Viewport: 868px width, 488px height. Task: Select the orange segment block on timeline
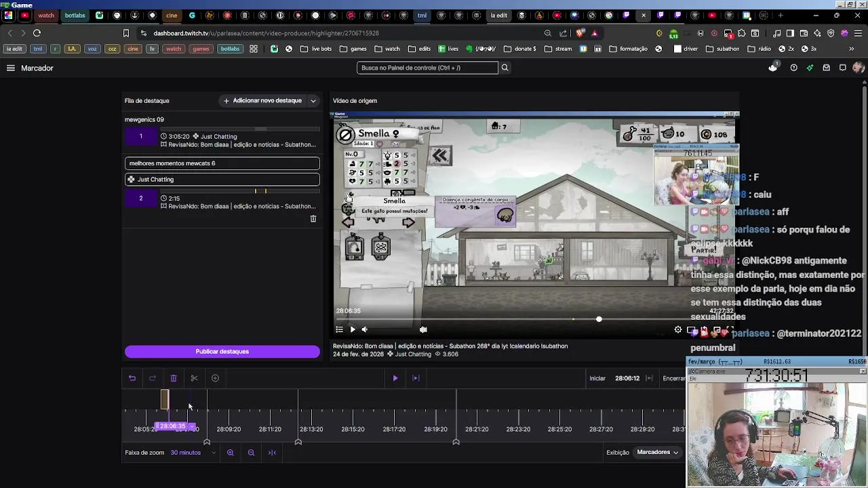tap(165, 400)
